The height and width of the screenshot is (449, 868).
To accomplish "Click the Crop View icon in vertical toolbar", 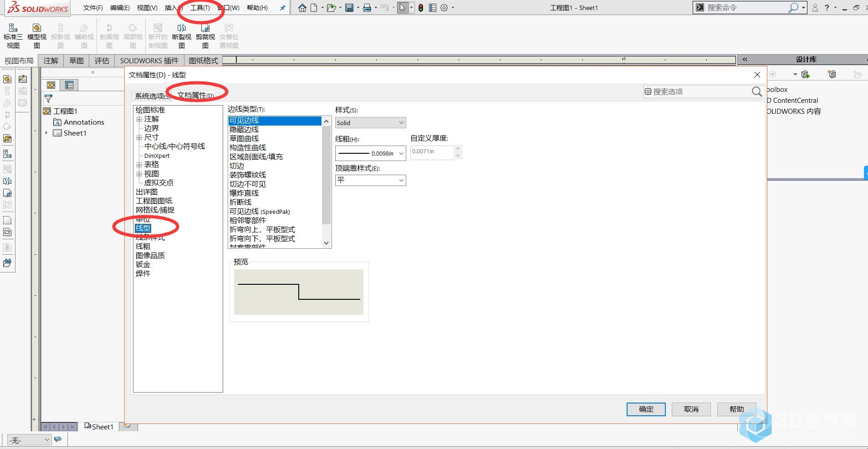I will click(7, 193).
